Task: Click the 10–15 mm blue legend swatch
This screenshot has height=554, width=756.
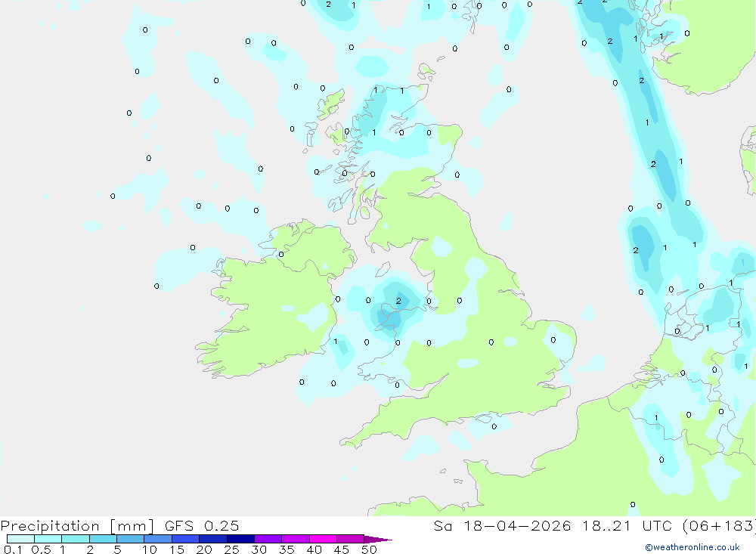Action: [158, 539]
